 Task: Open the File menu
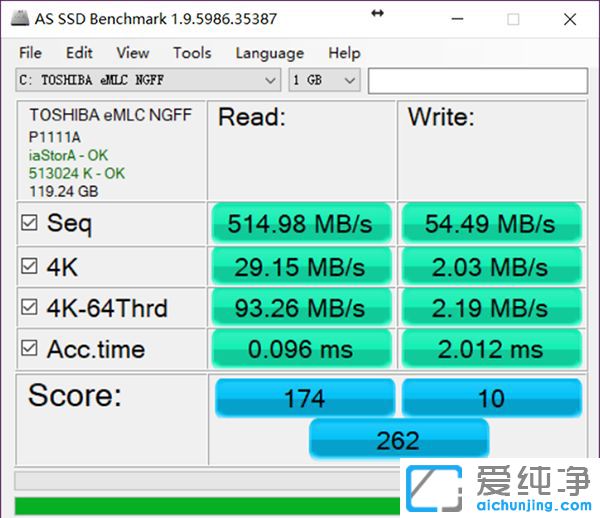point(31,53)
